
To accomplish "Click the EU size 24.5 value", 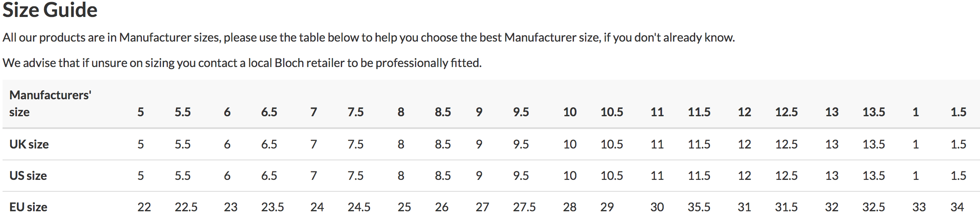I will [359, 207].
